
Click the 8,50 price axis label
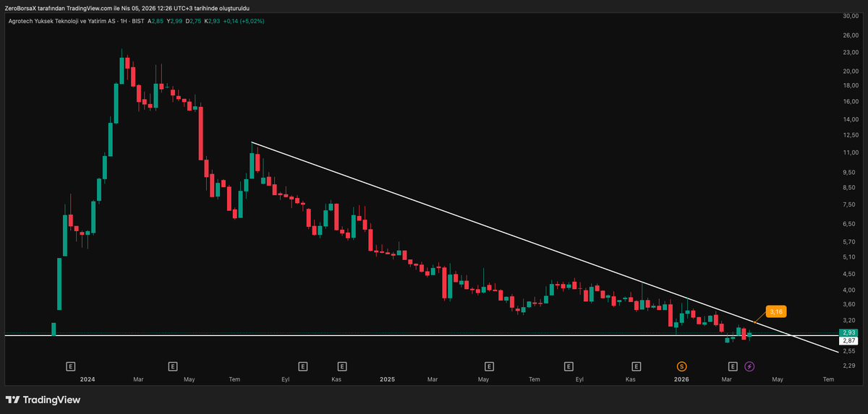click(x=850, y=188)
